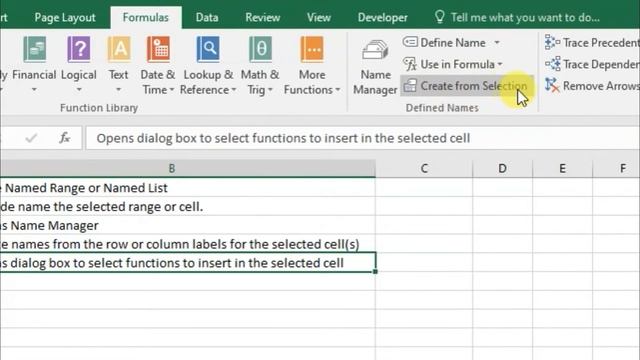Click the Tell me lightbulb icon
This screenshot has width=640, height=360.
coord(440,17)
